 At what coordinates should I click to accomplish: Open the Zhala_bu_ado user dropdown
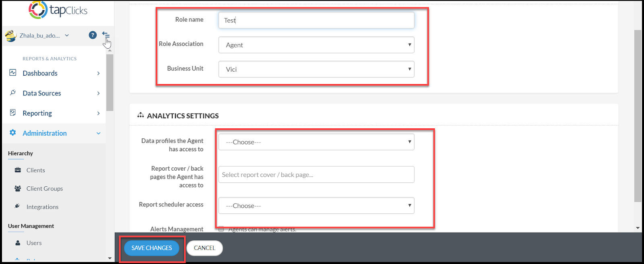pyautogui.click(x=44, y=35)
